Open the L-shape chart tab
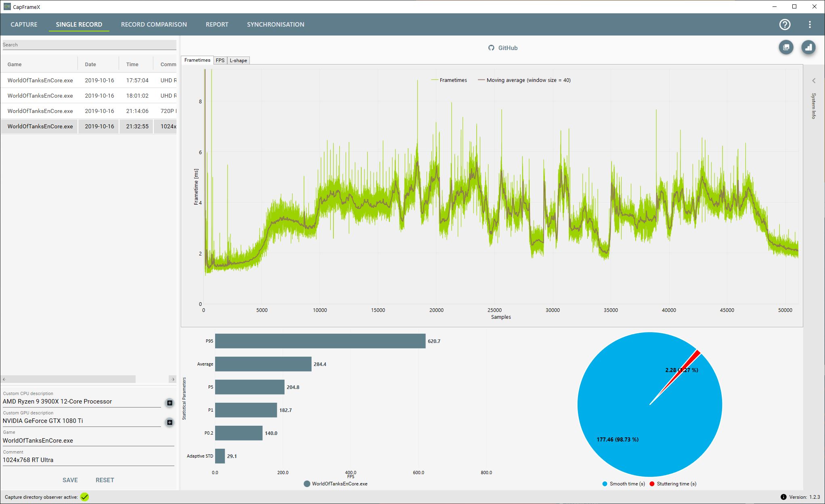The image size is (825, 504). point(238,61)
